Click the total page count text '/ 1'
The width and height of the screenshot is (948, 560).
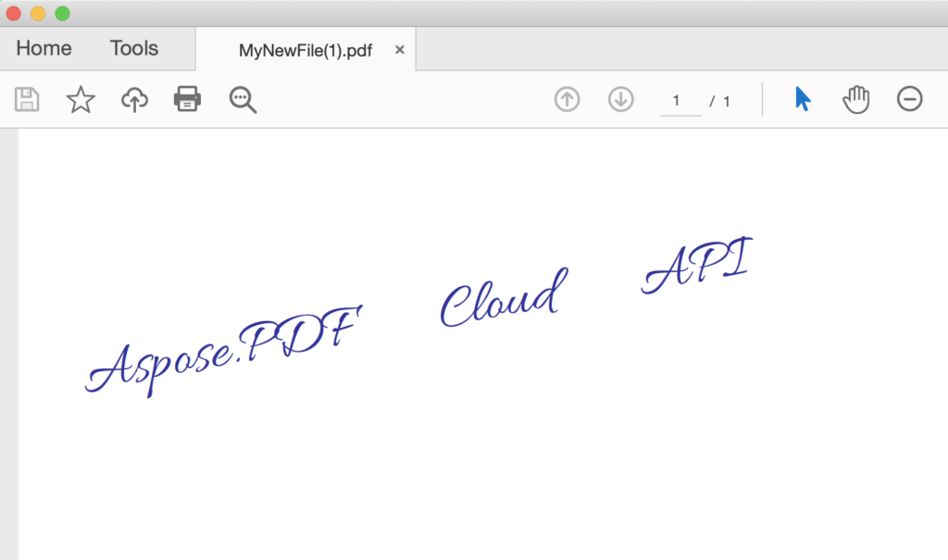click(719, 101)
